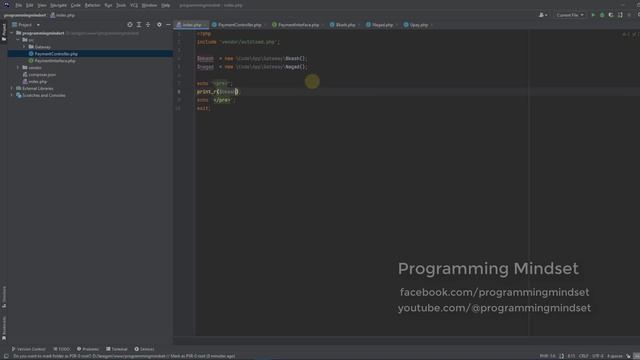Image resolution: width=640 pixels, height=360 pixels.
Task: Open the Edit menu
Action: [30, 5]
